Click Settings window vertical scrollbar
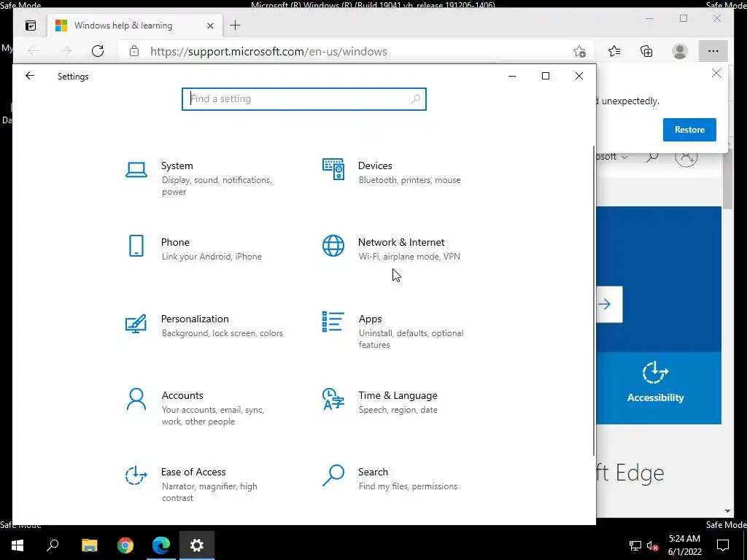 pyautogui.click(x=594, y=300)
